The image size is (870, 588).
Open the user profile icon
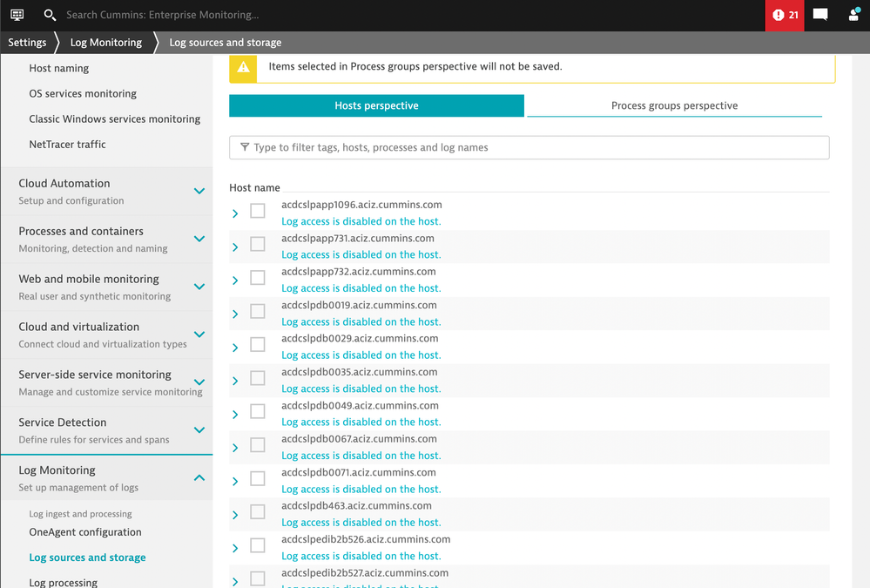pos(853,15)
